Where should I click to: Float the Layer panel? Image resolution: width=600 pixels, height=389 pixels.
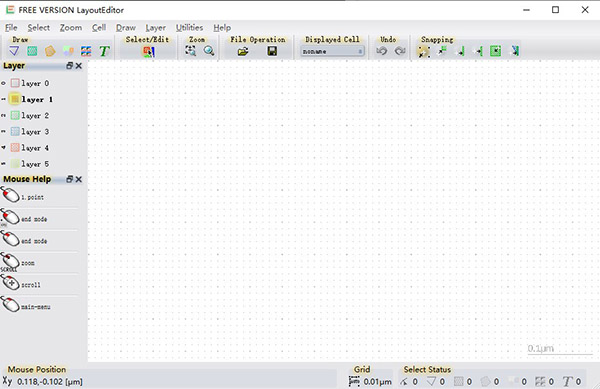click(70, 66)
